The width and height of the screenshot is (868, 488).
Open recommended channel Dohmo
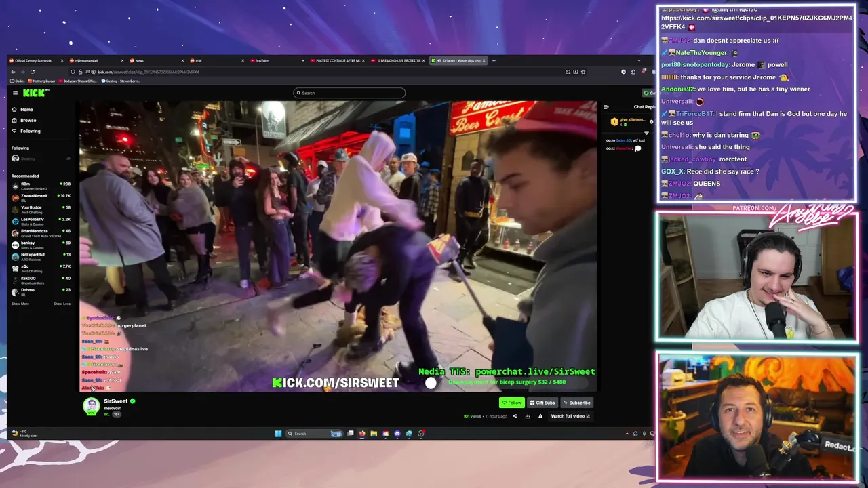click(41, 291)
